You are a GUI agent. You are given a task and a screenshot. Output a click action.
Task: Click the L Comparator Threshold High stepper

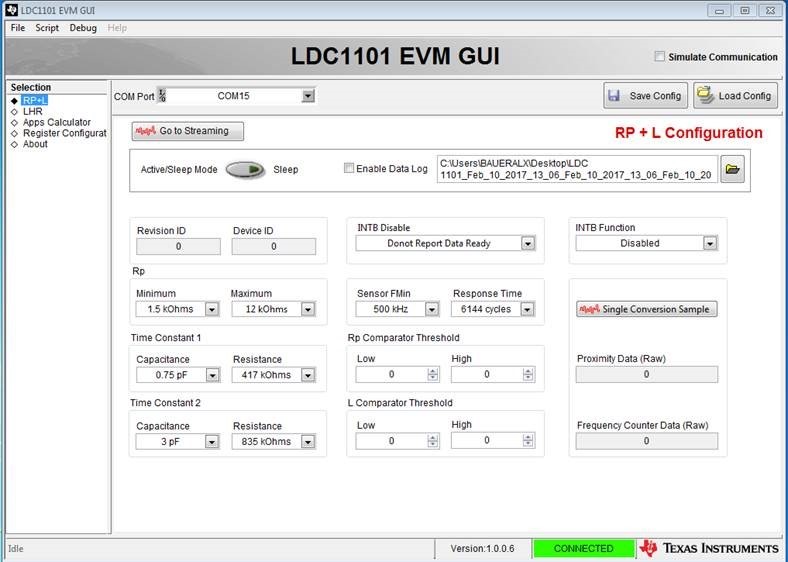pyautogui.click(x=528, y=440)
